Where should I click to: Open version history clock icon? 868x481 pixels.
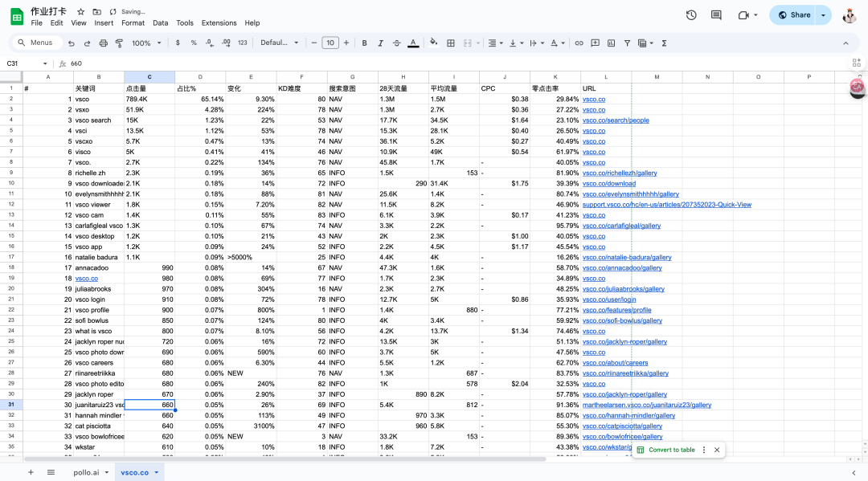pyautogui.click(x=691, y=15)
